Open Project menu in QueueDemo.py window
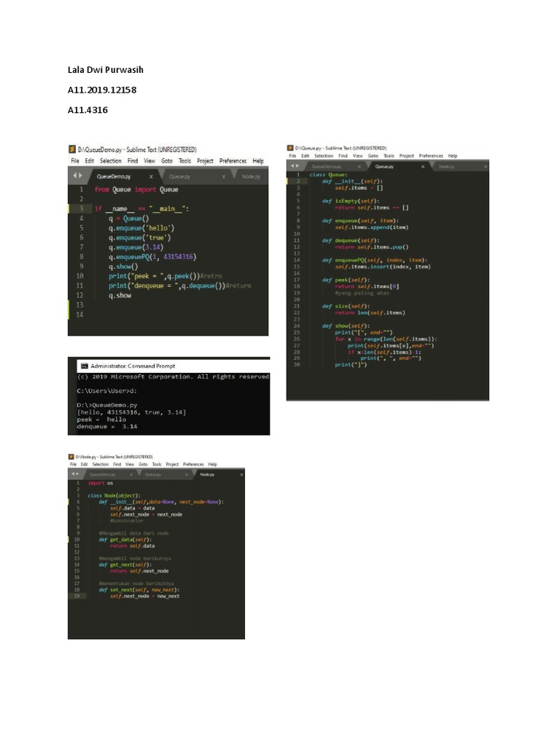560x747 pixels. [x=205, y=161]
